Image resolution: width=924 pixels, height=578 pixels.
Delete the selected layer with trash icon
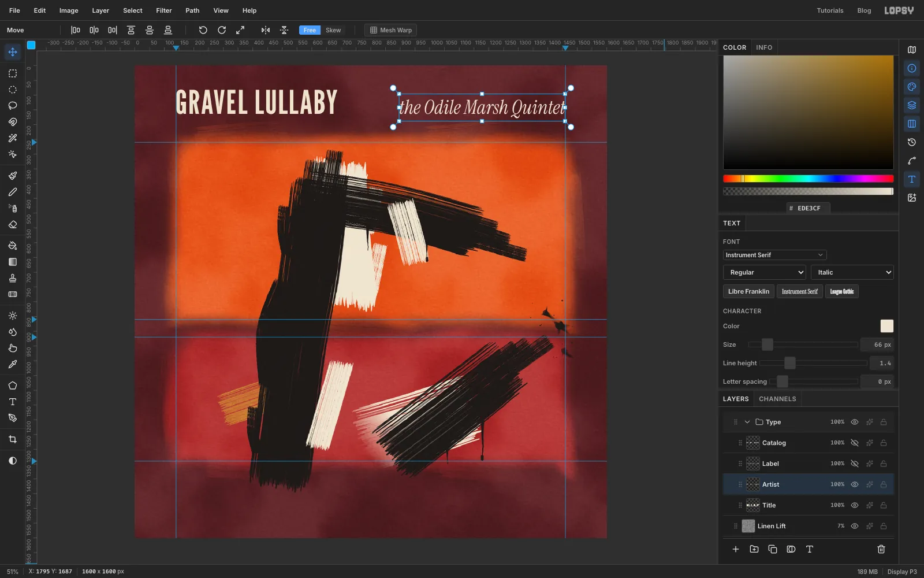(x=881, y=549)
